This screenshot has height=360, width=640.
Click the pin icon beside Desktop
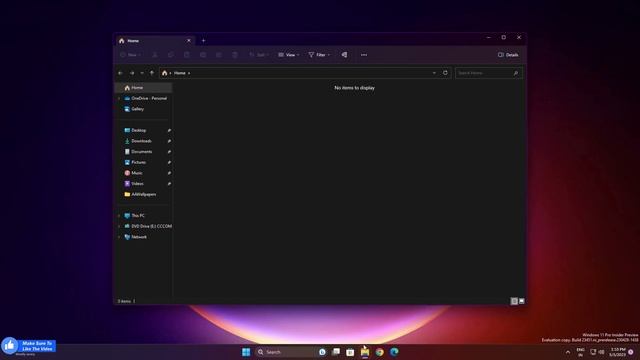169,130
